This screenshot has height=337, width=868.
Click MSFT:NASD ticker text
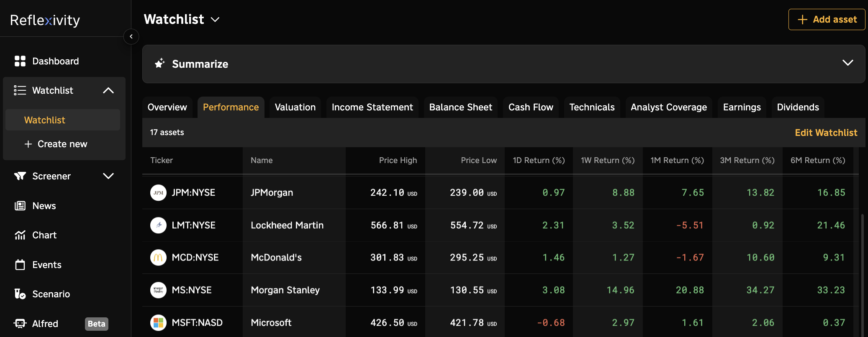(197, 322)
